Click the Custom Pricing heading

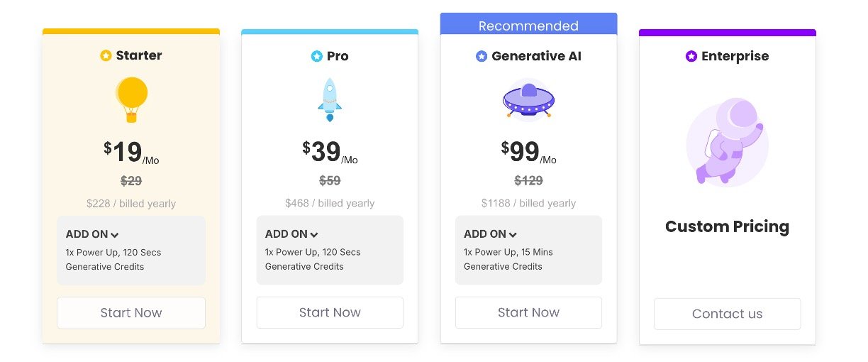click(x=727, y=227)
